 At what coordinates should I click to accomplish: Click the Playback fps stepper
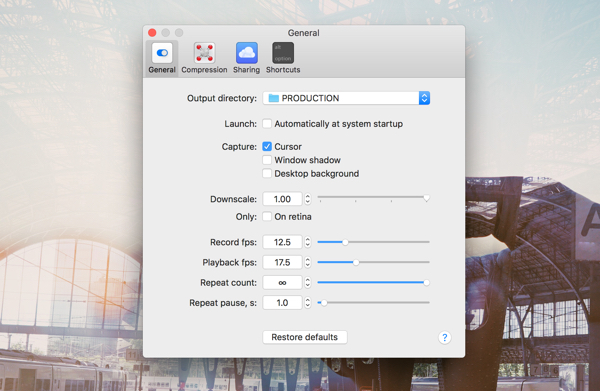(308, 262)
